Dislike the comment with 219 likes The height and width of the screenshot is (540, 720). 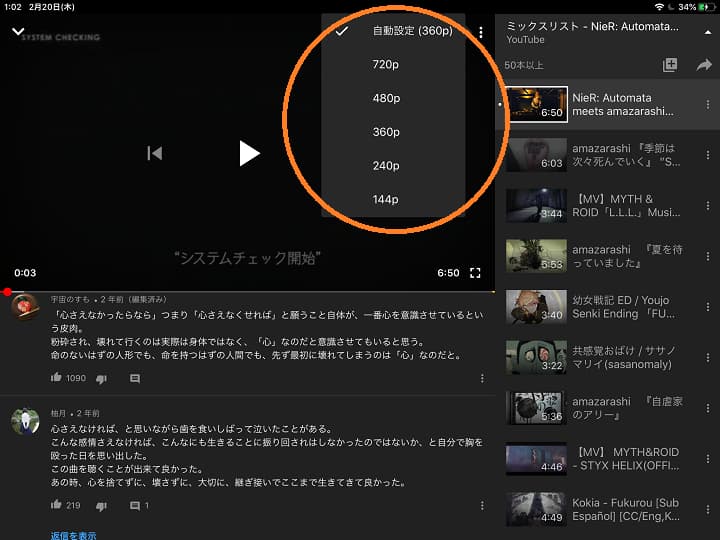tap(101, 506)
